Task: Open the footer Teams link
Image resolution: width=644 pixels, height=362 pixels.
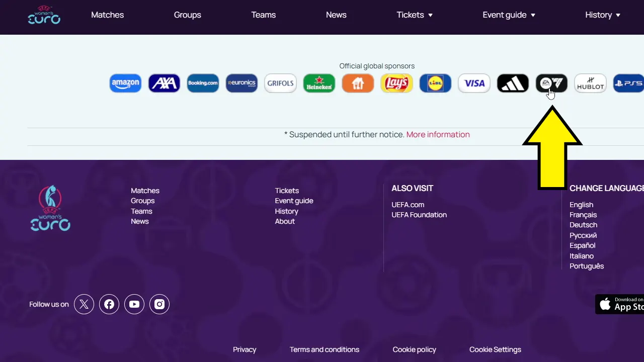Action: pyautogui.click(x=141, y=211)
